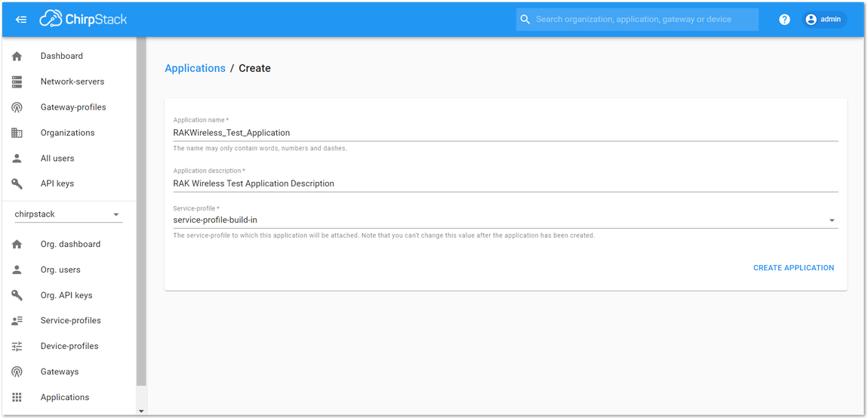
Task: Navigate to Service-profiles
Action: click(69, 320)
